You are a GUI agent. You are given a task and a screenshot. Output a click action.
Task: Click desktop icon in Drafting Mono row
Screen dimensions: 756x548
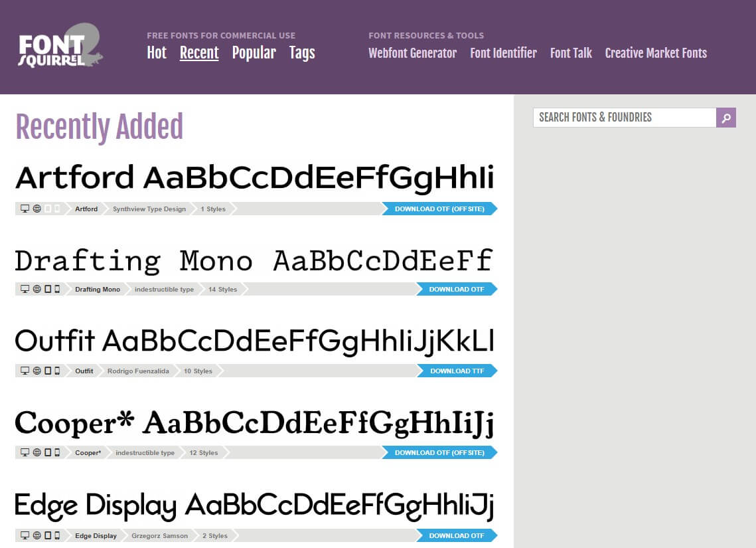click(25, 289)
